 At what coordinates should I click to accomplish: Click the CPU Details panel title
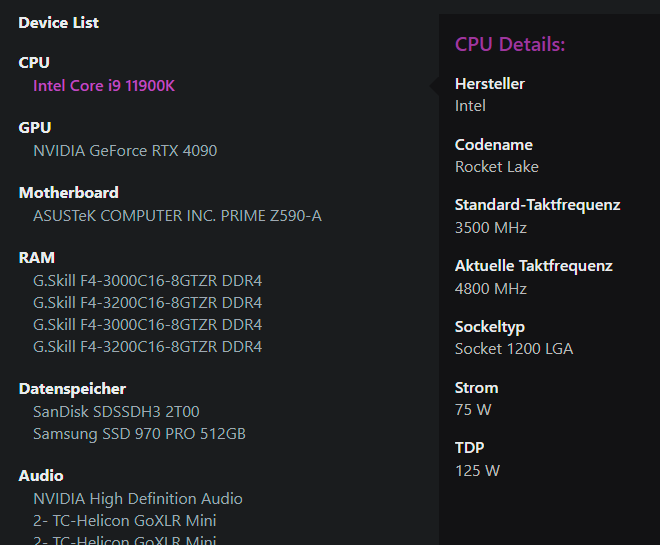pyautogui.click(x=510, y=45)
